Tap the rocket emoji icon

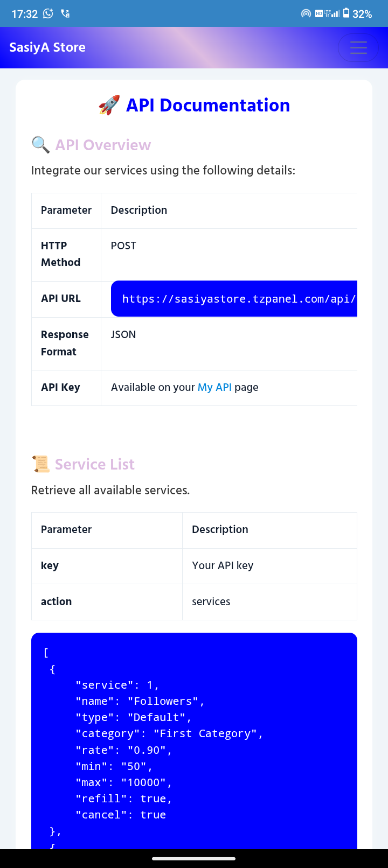[x=109, y=105]
